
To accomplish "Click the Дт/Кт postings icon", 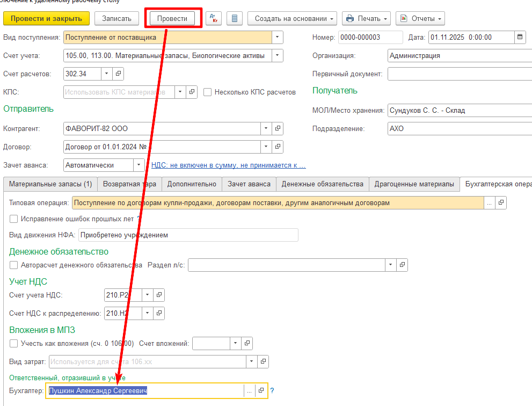I will 214,19.
